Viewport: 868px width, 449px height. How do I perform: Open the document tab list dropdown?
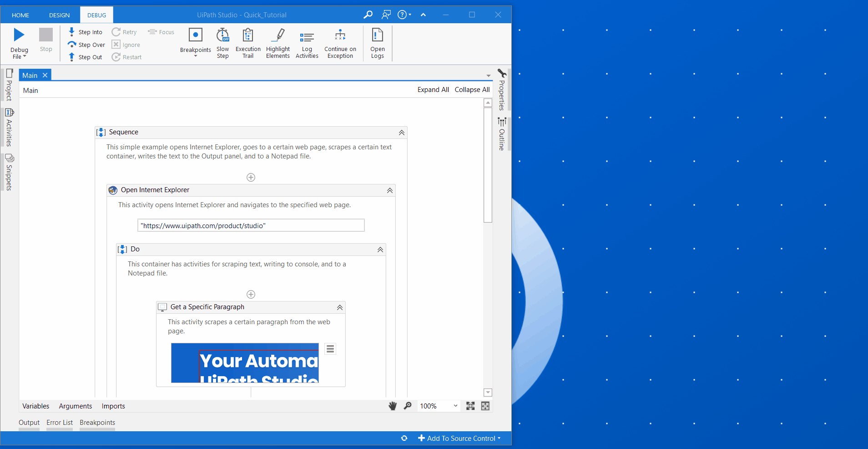(488, 76)
